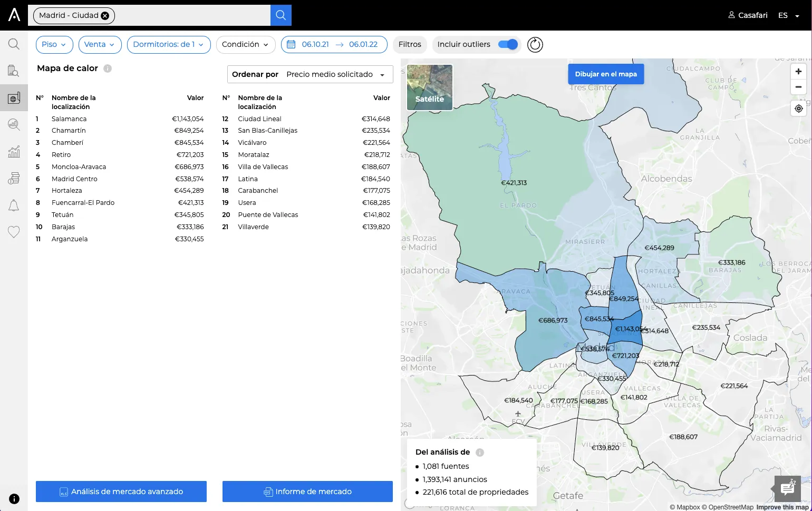Open the Condición dropdown

pyautogui.click(x=246, y=45)
